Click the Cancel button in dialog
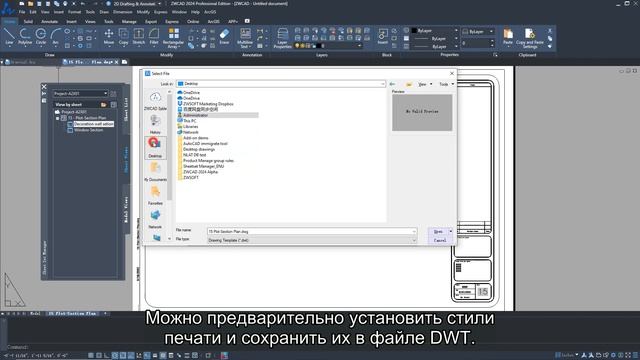Image resolution: width=640 pixels, height=360 pixels. [x=440, y=240]
